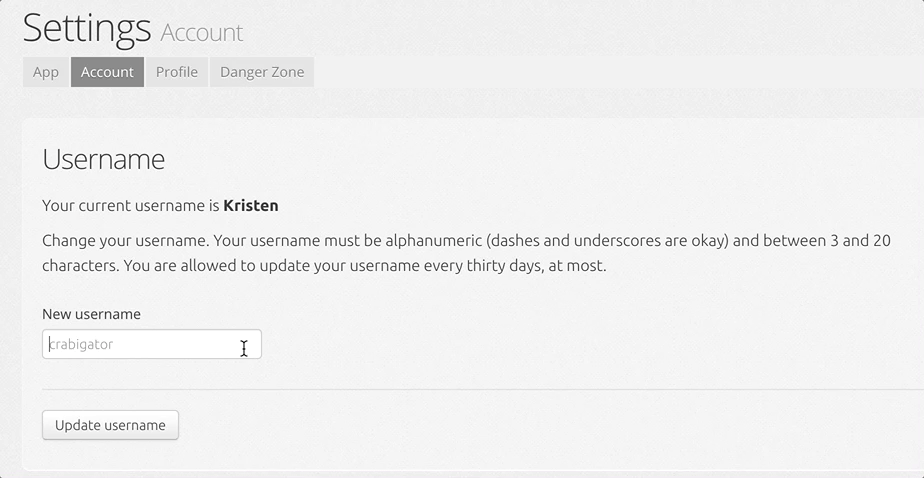Click the crabigator placeholder text
The image size is (924, 478).
[81, 344]
